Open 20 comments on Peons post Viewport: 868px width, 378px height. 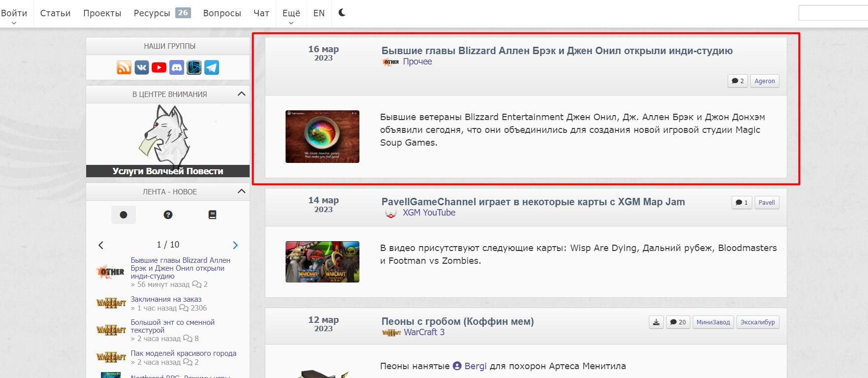[678, 322]
